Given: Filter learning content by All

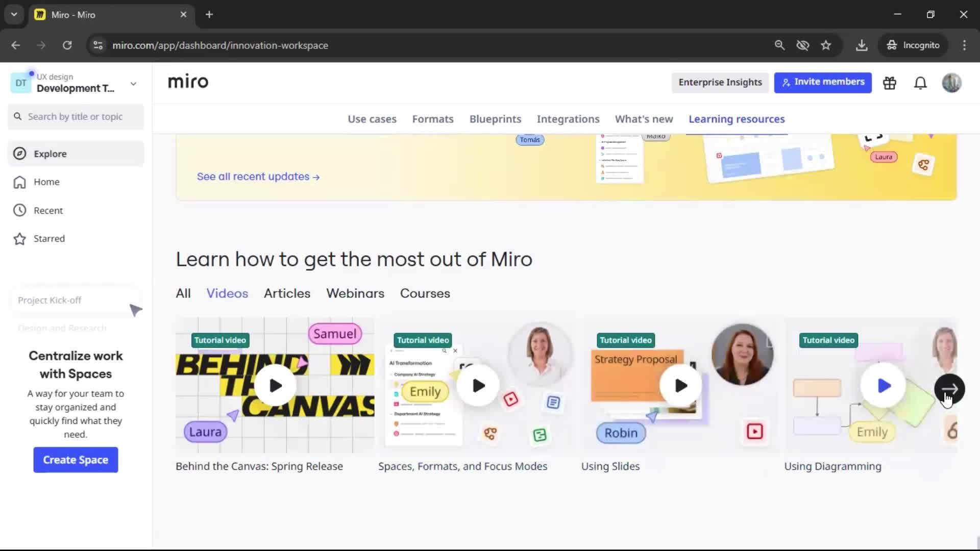Looking at the screenshot, I should click(x=183, y=293).
